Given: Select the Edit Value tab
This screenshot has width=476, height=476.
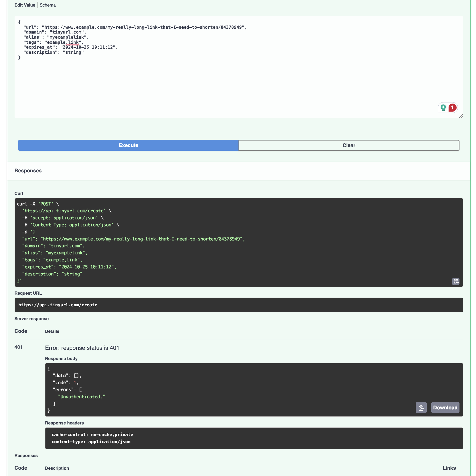Looking at the screenshot, I should coord(25,5).
